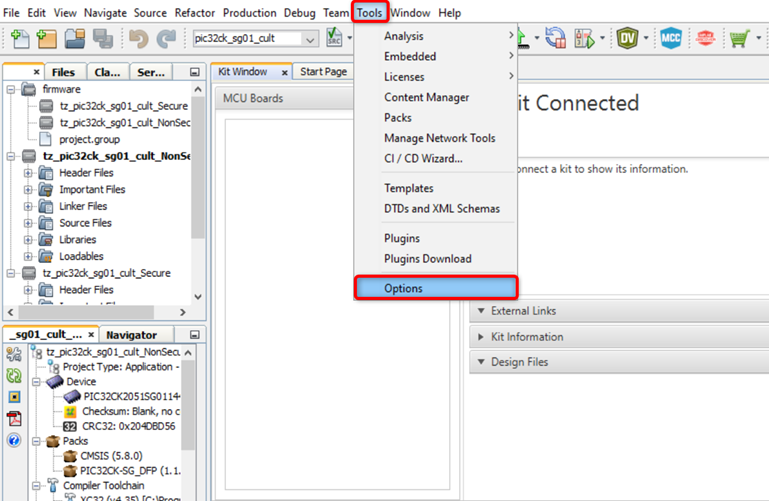Close the Kit Window tab
Image resolution: width=769 pixels, height=501 pixels.
click(284, 73)
